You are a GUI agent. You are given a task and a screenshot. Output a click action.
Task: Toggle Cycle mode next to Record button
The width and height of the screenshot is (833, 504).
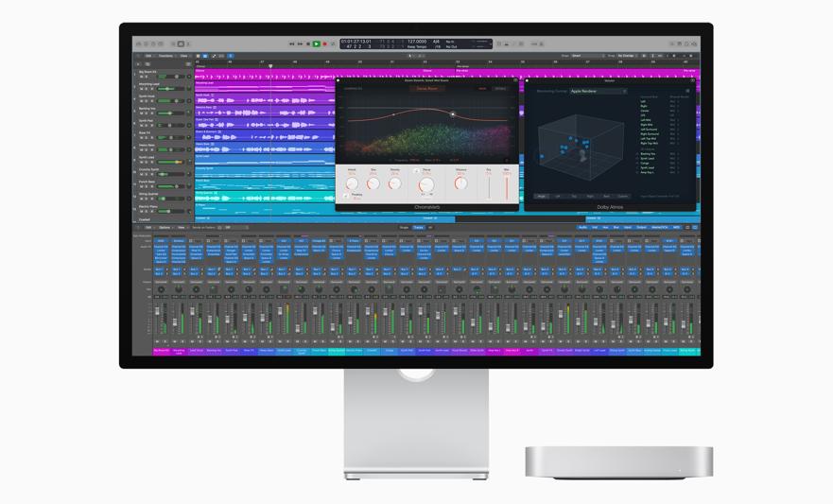(333, 44)
